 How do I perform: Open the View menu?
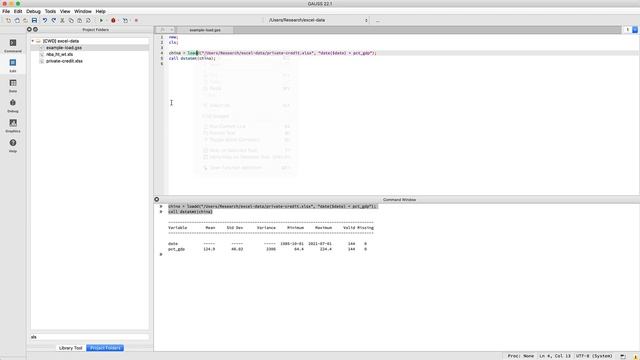[x=65, y=11]
